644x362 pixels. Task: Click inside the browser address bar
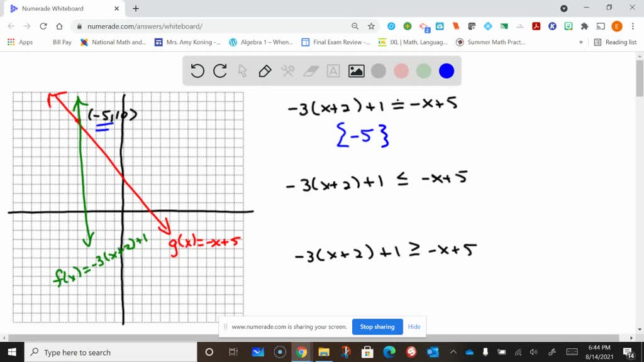(189, 27)
